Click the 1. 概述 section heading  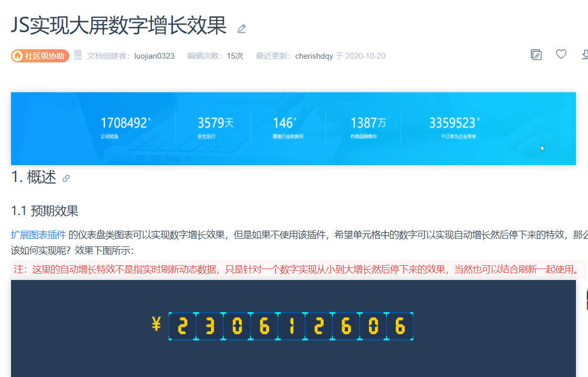34,177
